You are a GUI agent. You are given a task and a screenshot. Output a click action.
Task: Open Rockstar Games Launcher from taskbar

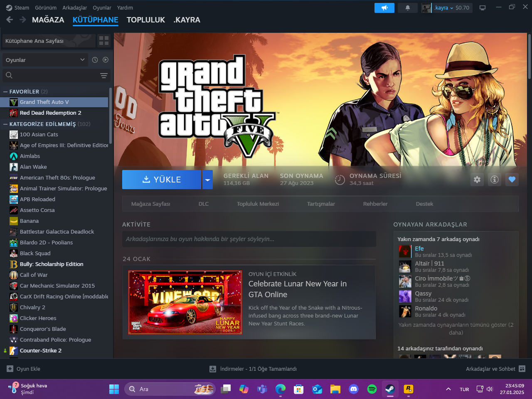click(409, 389)
